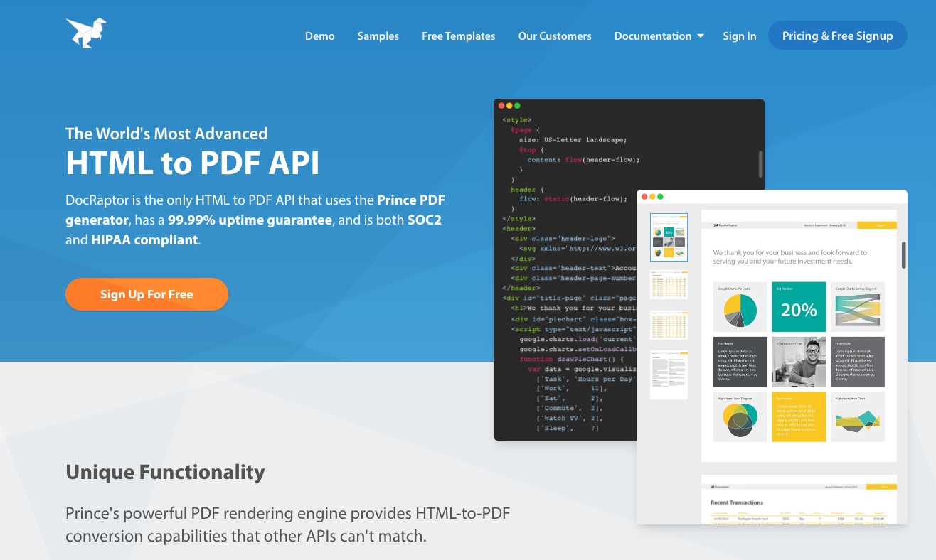Click the Sign Up For Free button
Screen dimensions: 936x560
click(x=147, y=294)
